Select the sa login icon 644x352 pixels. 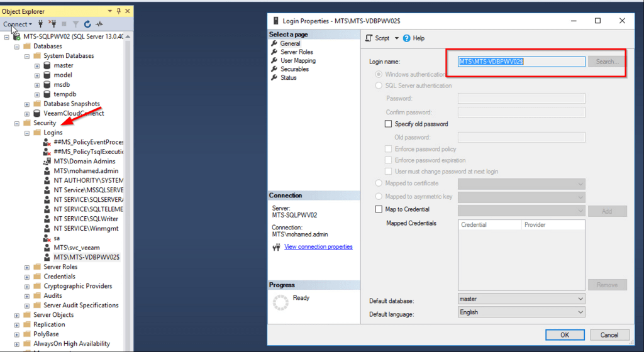pyautogui.click(x=47, y=238)
